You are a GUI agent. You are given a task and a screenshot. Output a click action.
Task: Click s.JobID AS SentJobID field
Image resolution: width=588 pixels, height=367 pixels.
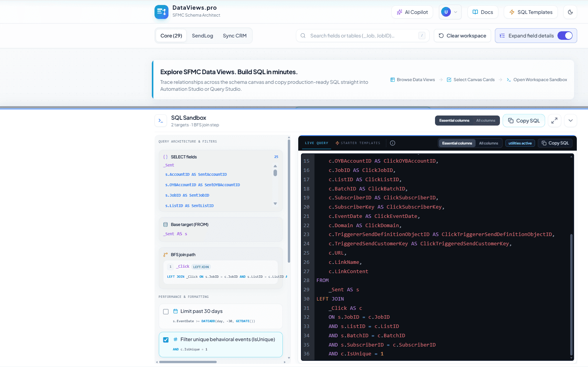pyautogui.click(x=187, y=195)
